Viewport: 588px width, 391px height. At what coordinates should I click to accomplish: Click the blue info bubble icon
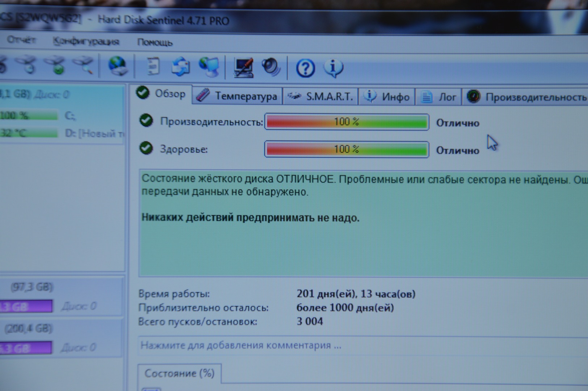pyautogui.click(x=333, y=68)
